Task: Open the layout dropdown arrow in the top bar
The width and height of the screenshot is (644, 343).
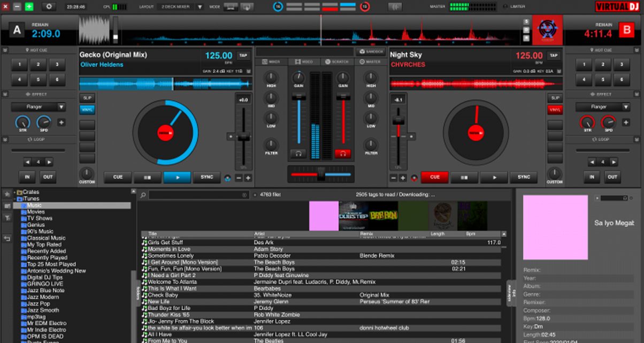Action: [200, 7]
